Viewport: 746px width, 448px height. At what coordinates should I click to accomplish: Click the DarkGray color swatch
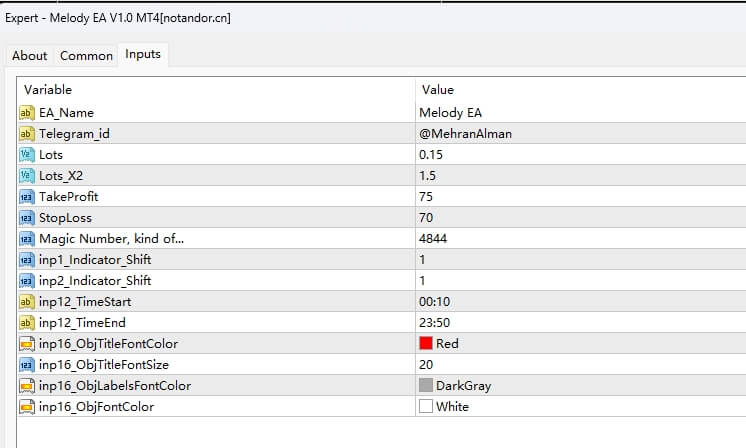click(426, 385)
